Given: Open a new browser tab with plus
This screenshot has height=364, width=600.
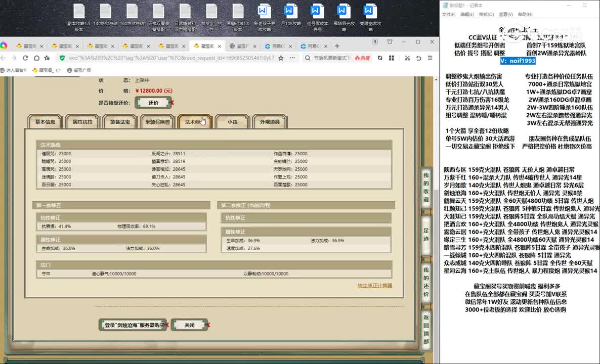Looking at the screenshot, I should coord(337,46).
